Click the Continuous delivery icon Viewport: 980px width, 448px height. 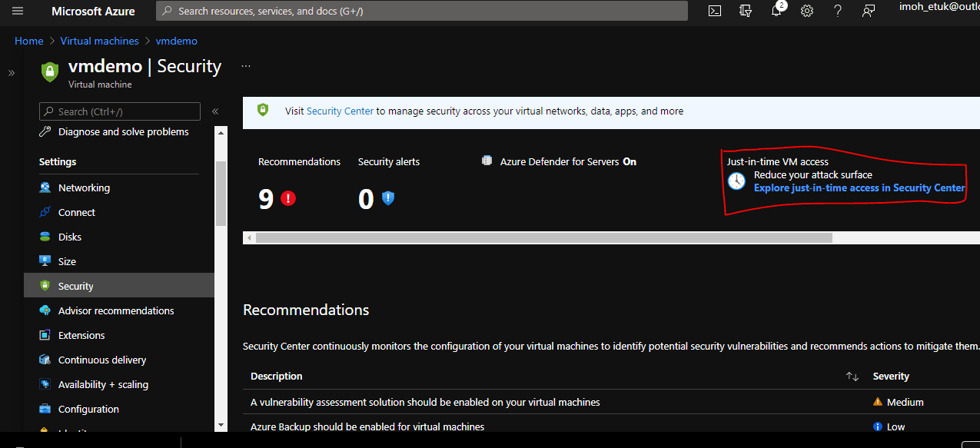(45, 360)
